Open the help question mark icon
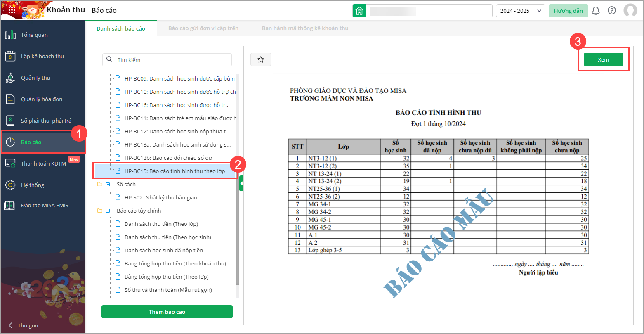Image resolution: width=644 pixels, height=334 pixels. point(612,11)
